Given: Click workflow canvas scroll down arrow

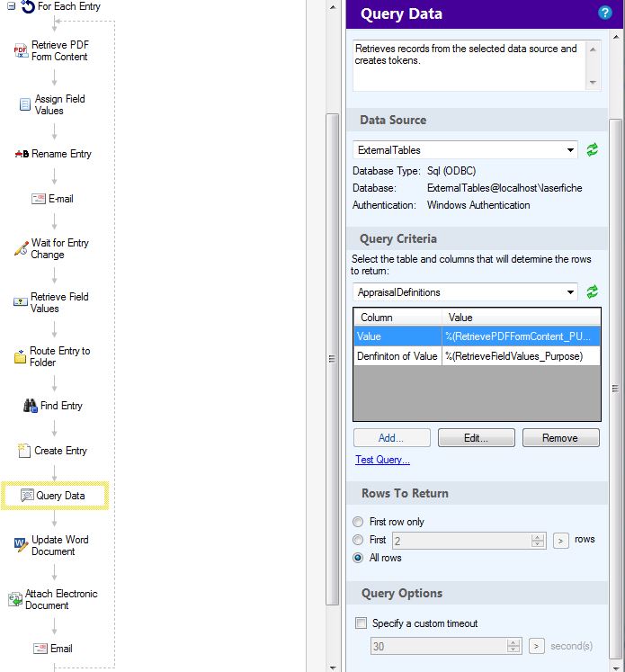Looking at the screenshot, I should tap(332, 667).
